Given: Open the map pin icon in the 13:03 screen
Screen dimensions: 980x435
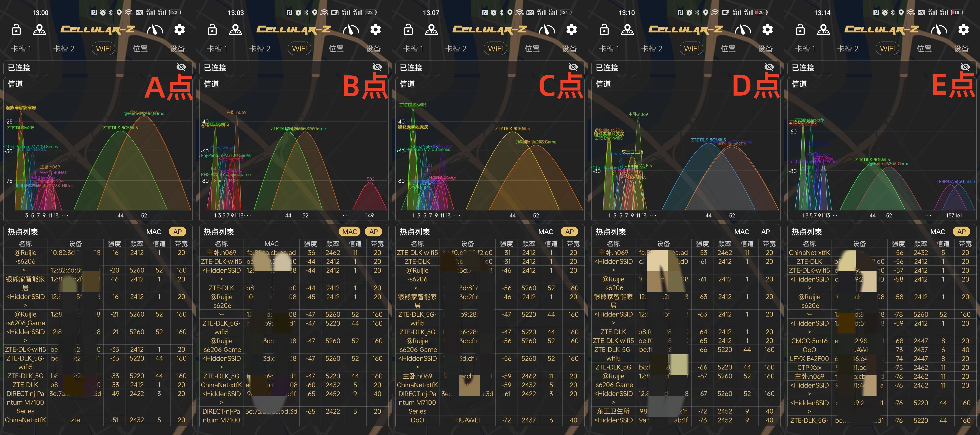Looking at the screenshot, I should pyautogui.click(x=235, y=29).
